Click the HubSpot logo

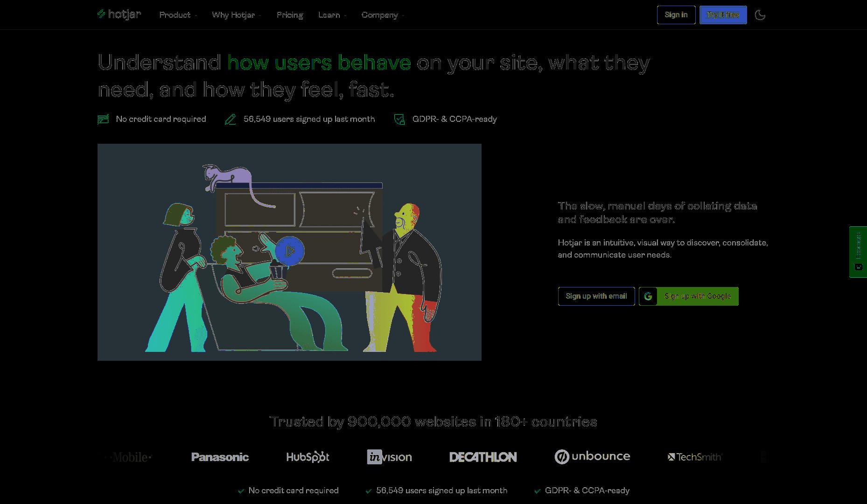tap(308, 457)
